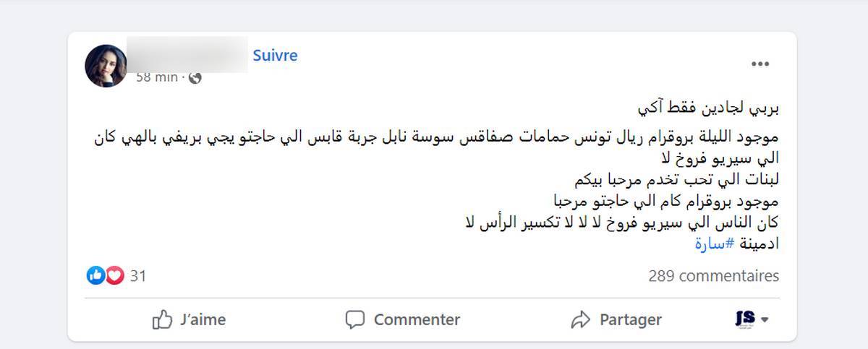Open the 289 commentaires link
The image size is (868, 349).
pos(714,276)
